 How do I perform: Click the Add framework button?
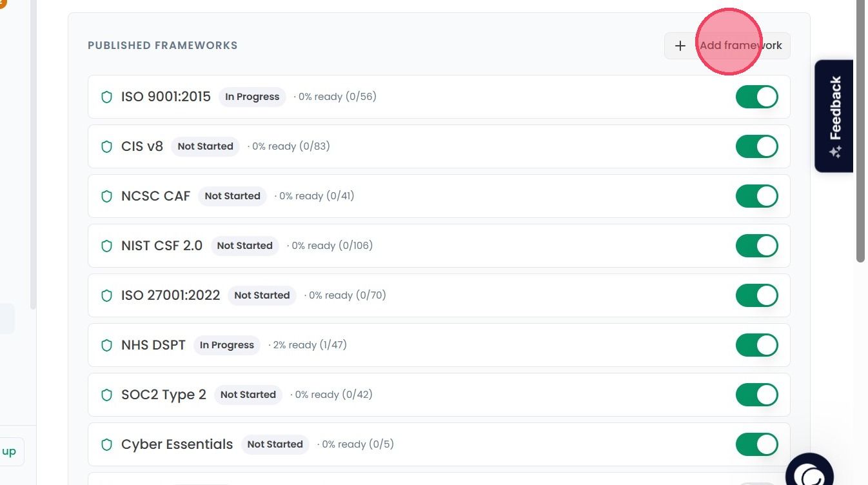pos(727,46)
